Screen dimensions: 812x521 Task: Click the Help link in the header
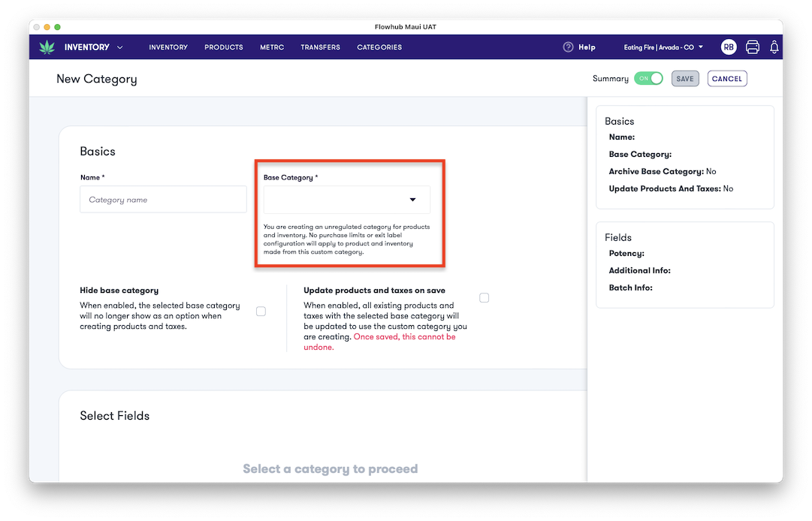(585, 47)
